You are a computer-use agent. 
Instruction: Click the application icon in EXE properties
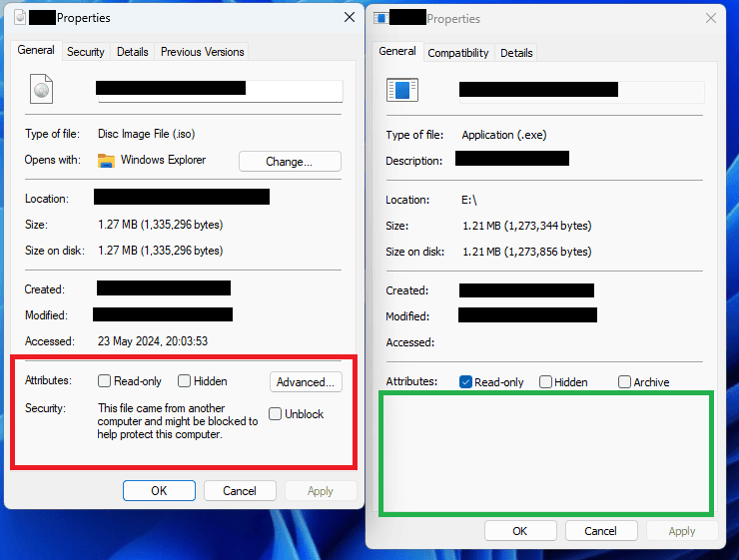402,90
